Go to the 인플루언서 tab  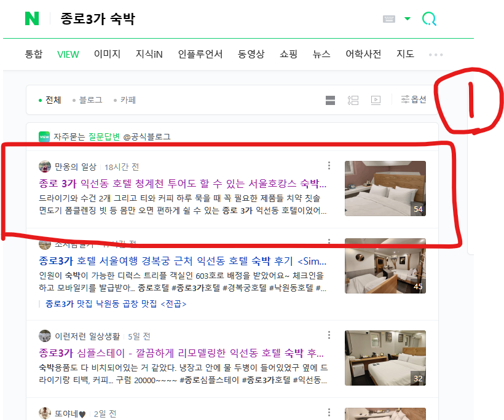200,54
